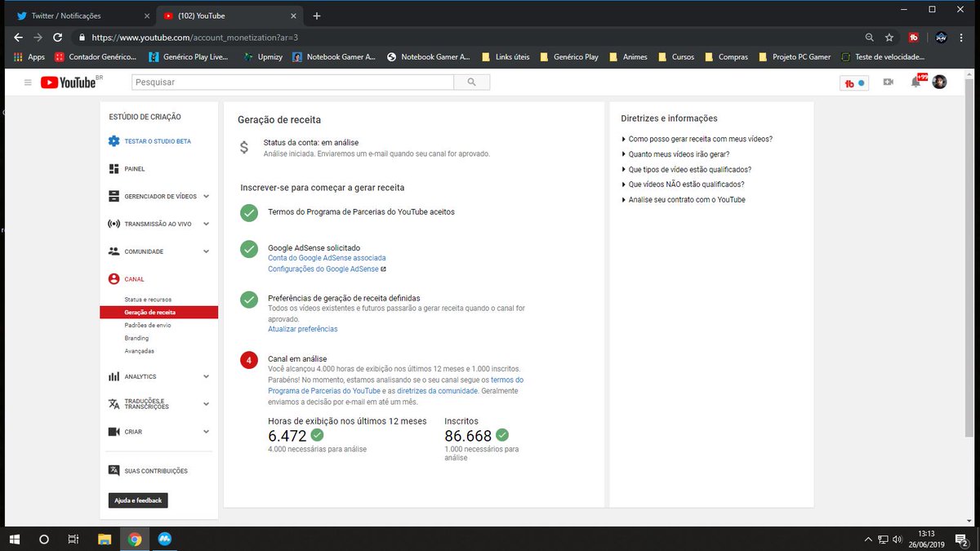The image size is (980, 551).
Task: Expand Traduções e Transcrições chevron
Action: [x=206, y=404]
